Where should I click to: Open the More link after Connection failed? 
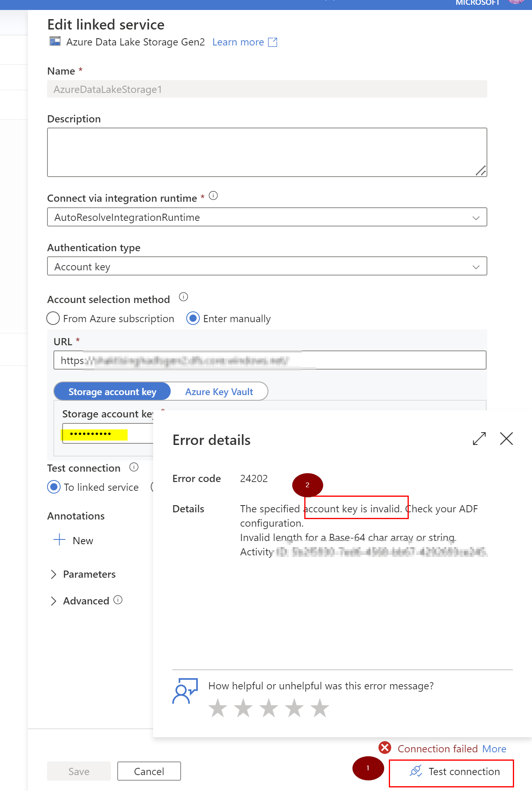click(494, 749)
